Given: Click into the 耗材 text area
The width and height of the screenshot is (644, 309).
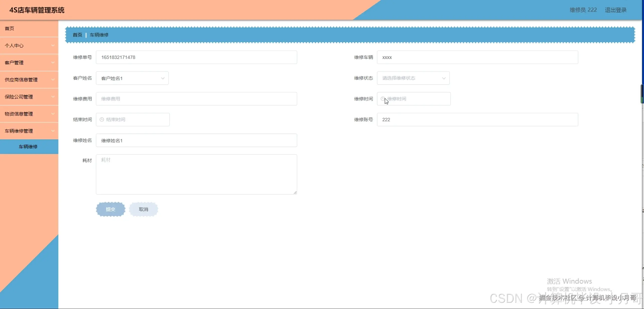Looking at the screenshot, I should click(x=196, y=174).
